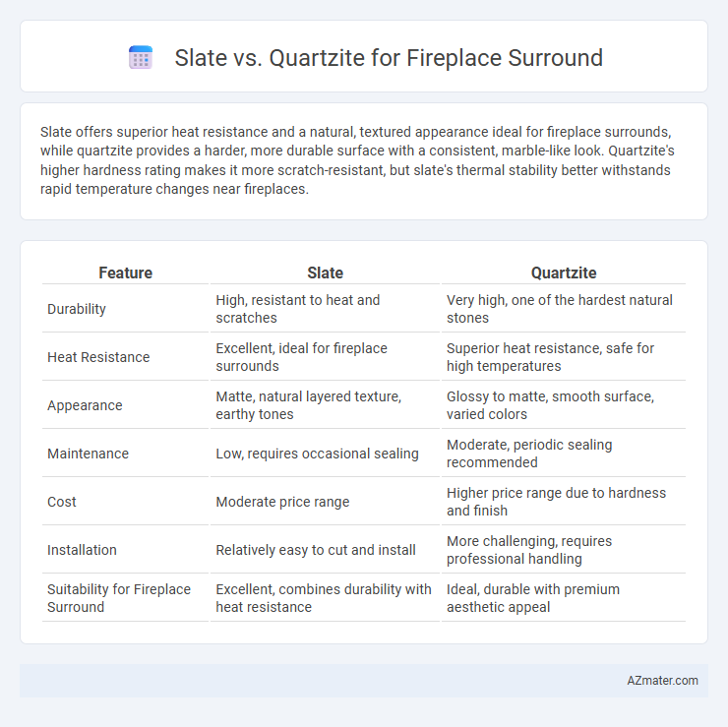Click the Installation row label
Viewport: 728px width, 727px height.
[x=82, y=550]
